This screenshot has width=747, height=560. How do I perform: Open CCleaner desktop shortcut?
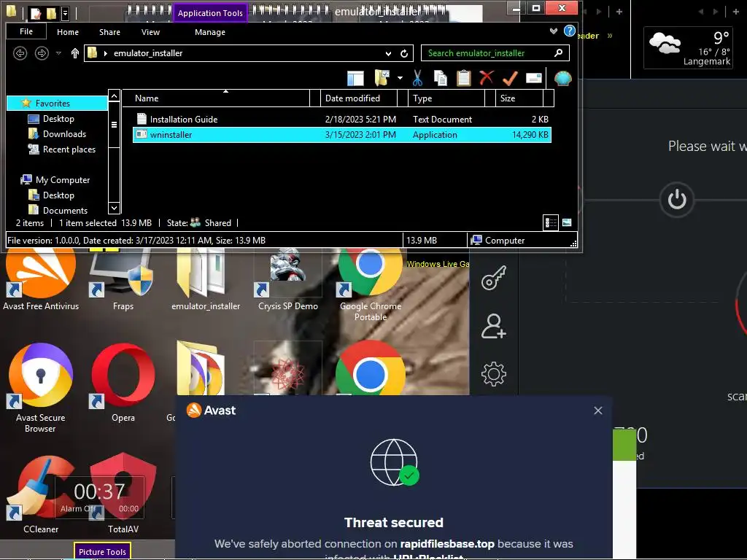pyautogui.click(x=41, y=493)
